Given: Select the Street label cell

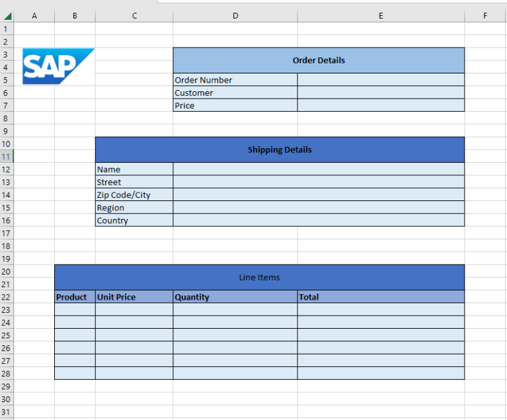Looking at the screenshot, I should point(134,182).
